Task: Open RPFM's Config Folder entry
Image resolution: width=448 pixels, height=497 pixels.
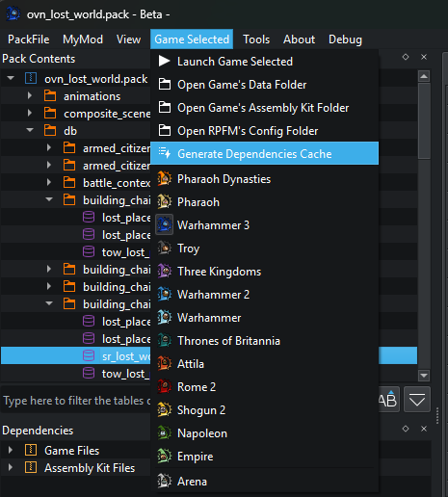Action: pyautogui.click(x=248, y=131)
